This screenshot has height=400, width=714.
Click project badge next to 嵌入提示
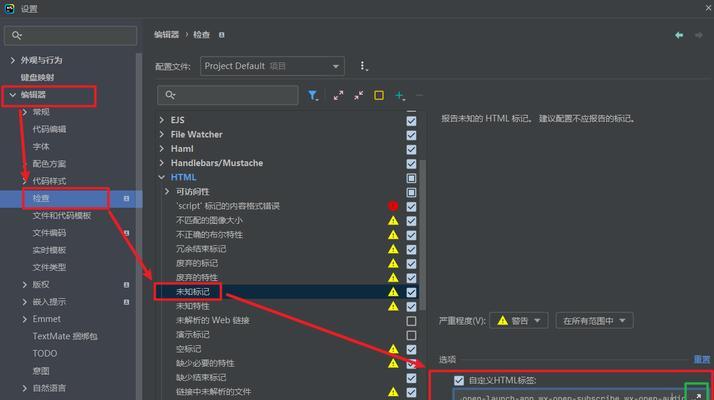click(126, 302)
